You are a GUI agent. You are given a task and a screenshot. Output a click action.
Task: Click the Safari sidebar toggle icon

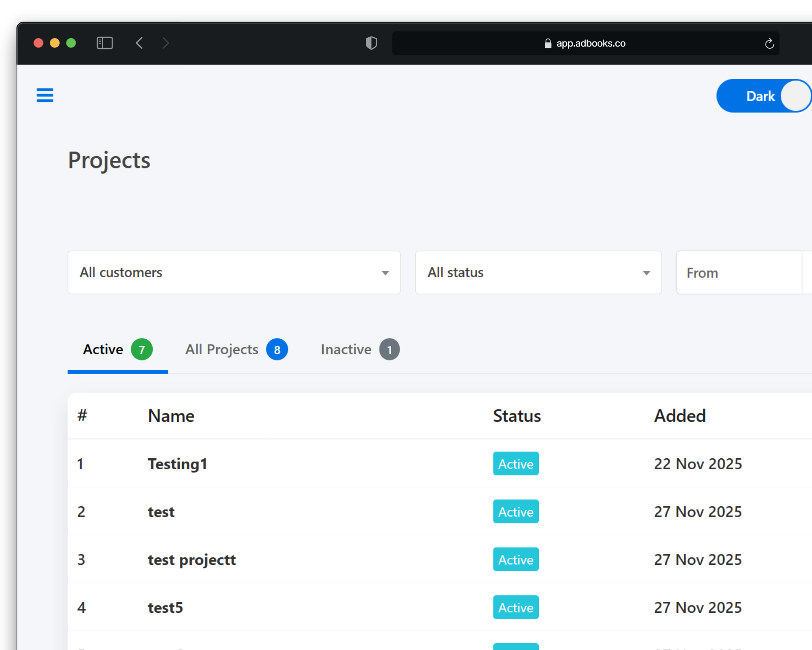[x=104, y=43]
